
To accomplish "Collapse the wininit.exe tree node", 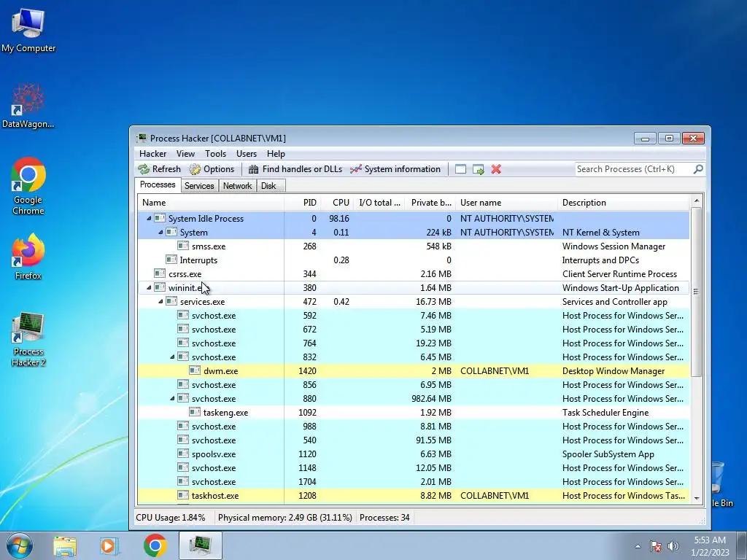I will (149, 287).
